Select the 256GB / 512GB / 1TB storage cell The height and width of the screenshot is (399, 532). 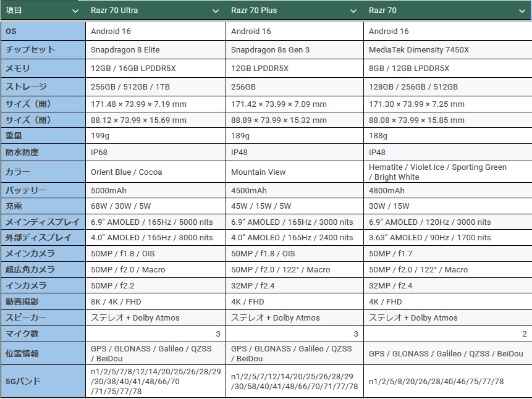coord(156,87)
